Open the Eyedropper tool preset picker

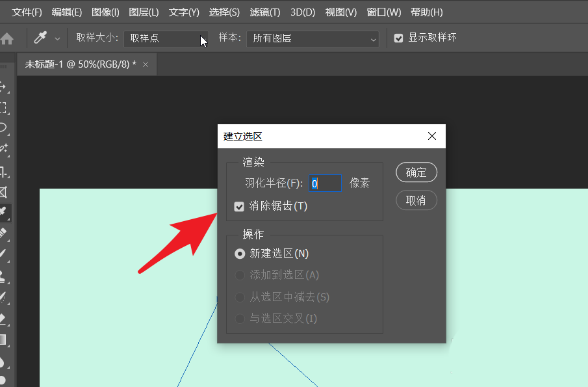coord(40,38)
